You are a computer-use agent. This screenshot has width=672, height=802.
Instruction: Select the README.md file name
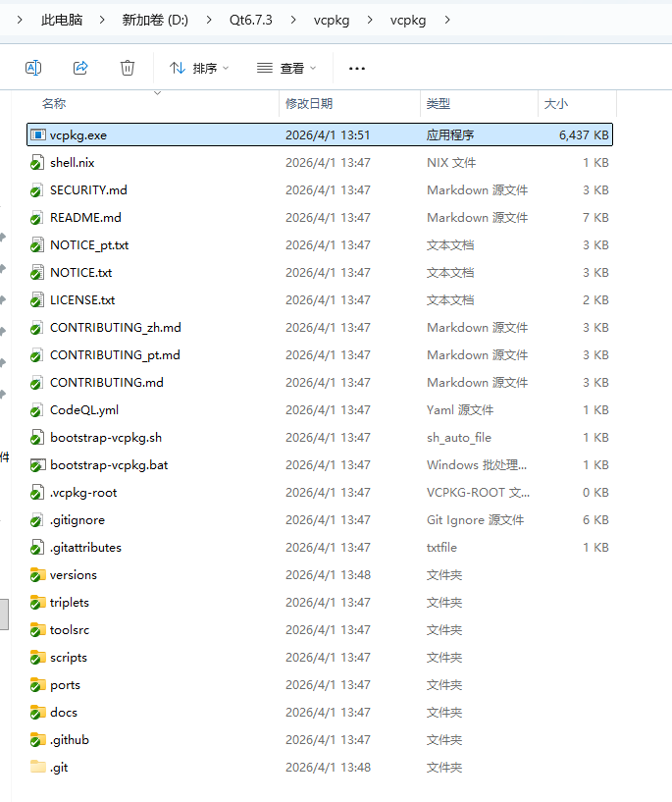pos(85,218)
